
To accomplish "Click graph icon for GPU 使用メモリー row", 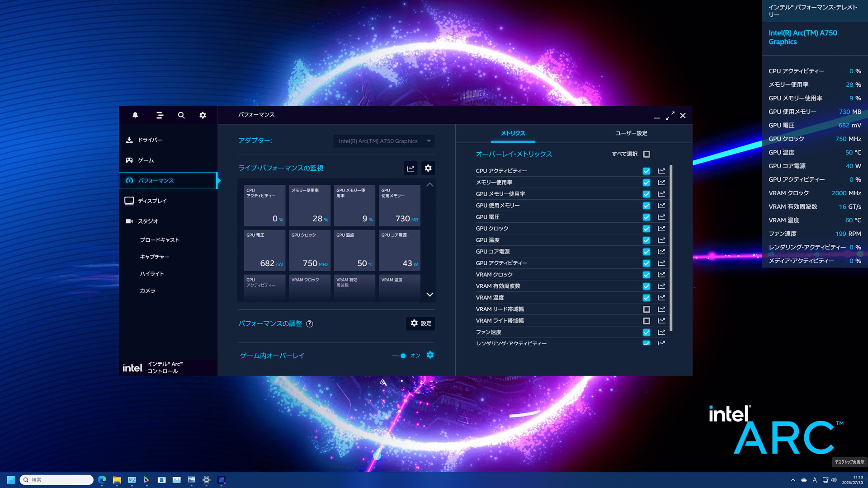I will [661, 205].
